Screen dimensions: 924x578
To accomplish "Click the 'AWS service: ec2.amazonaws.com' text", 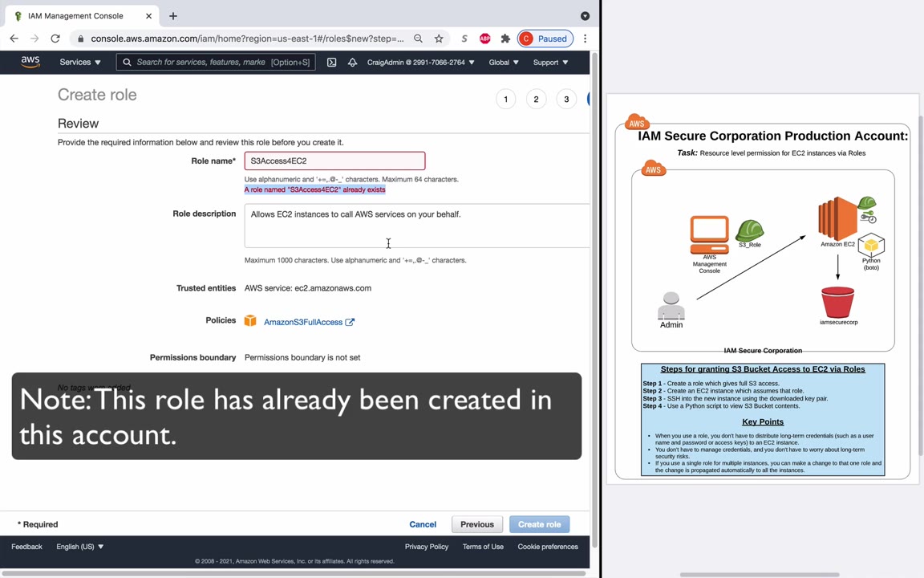I will click(x=308, y=288).
